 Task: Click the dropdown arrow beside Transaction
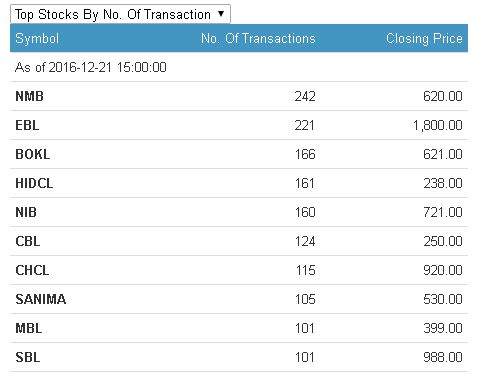click(x=221, y=14)
